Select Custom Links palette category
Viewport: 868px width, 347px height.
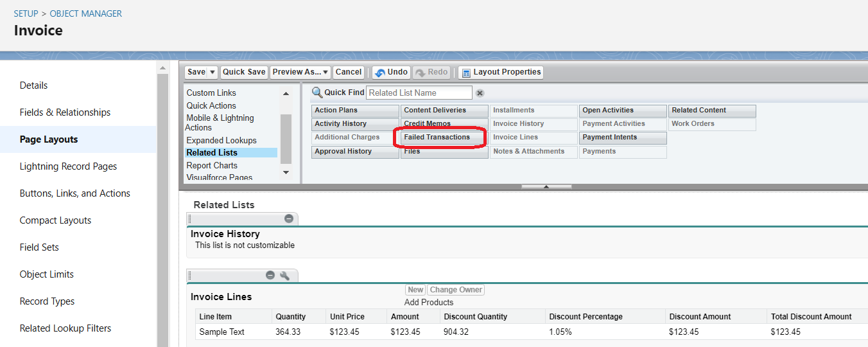[211, 93]
